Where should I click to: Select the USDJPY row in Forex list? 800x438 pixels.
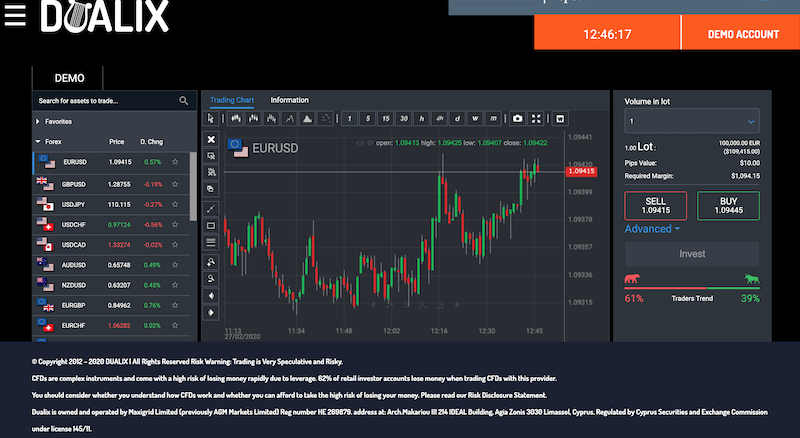(x=111, y=204)
